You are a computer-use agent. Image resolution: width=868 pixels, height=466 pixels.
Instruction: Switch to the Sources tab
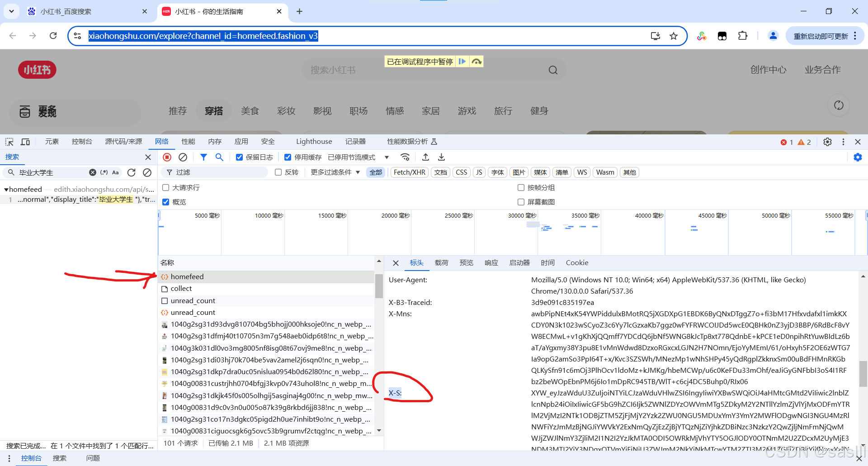pyautogui.click(x=123, y=142)
